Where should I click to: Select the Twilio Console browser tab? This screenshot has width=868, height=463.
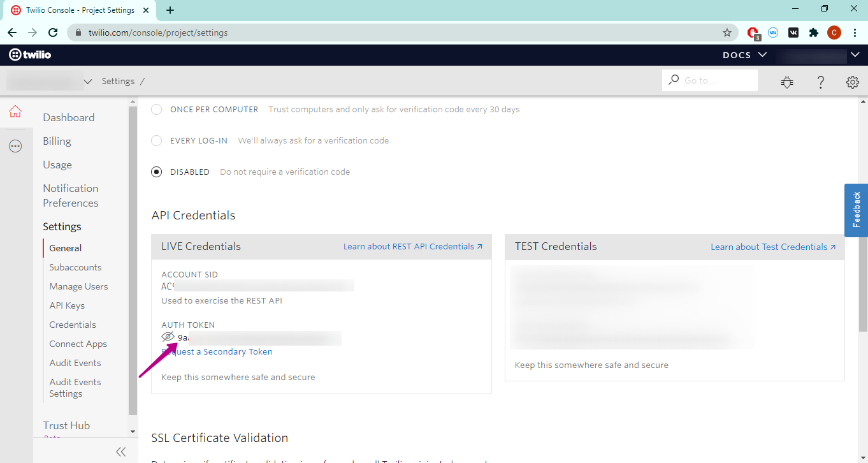(78, 10)
